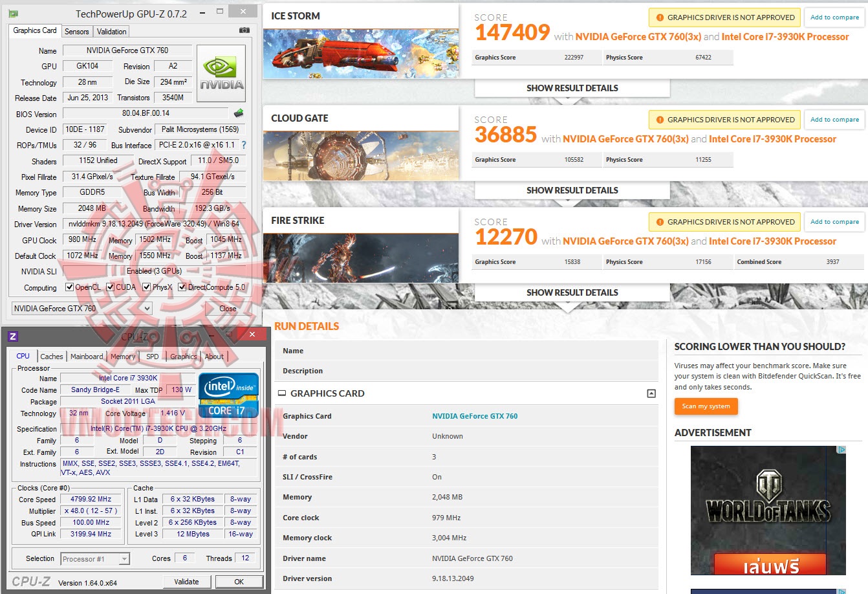The image size is (868, 594).
Task: Open the NVIDIA GeForce GTX 760 GPU selector dropdown
Action: pos(82,309)
